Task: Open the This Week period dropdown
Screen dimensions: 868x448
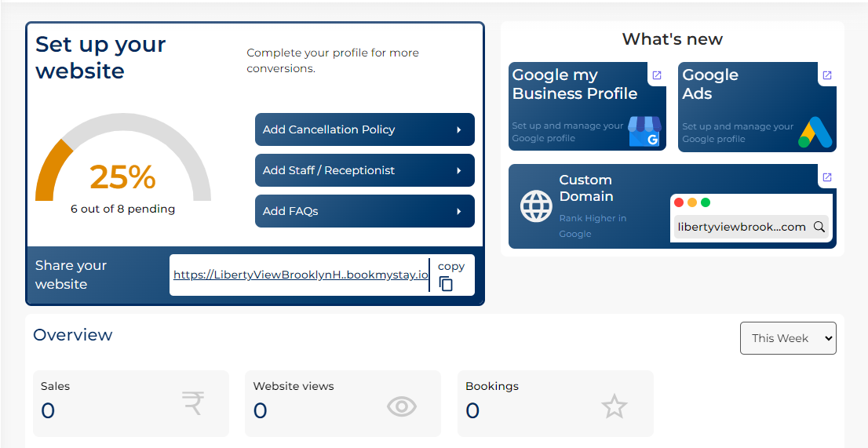Action: (x=788, y=338)
